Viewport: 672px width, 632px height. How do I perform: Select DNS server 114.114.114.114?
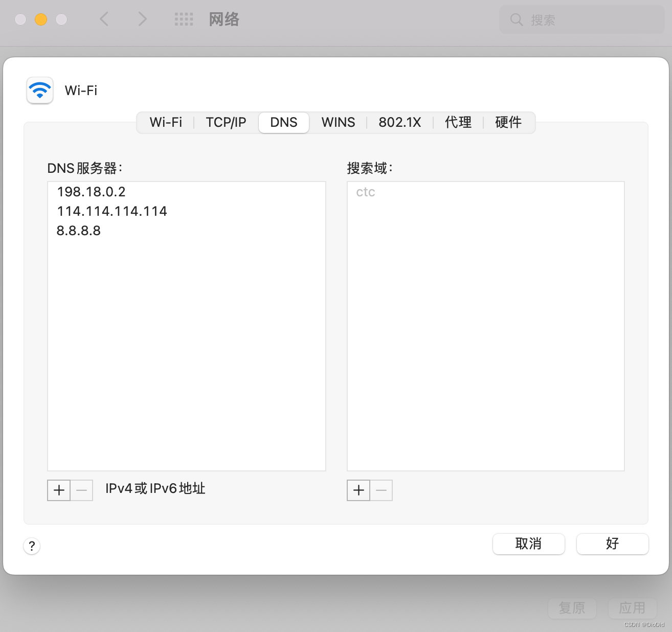click(187, 211)
